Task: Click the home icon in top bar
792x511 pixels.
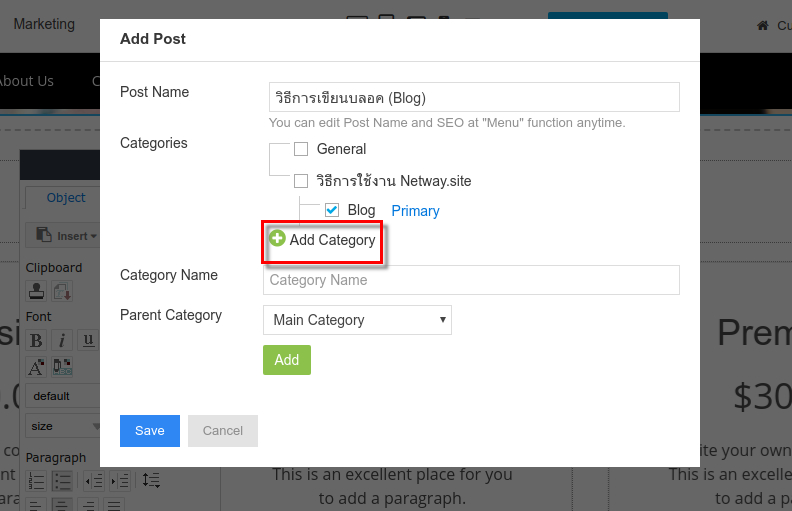Action: click(x=763, y=25)
